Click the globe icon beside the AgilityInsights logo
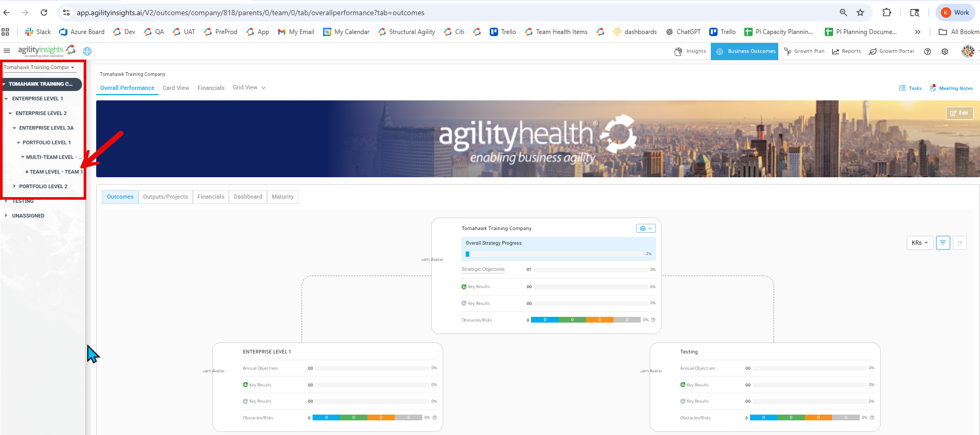Image resolution: width=980 pixels, height=435 pixels. (x=87, y=51)
